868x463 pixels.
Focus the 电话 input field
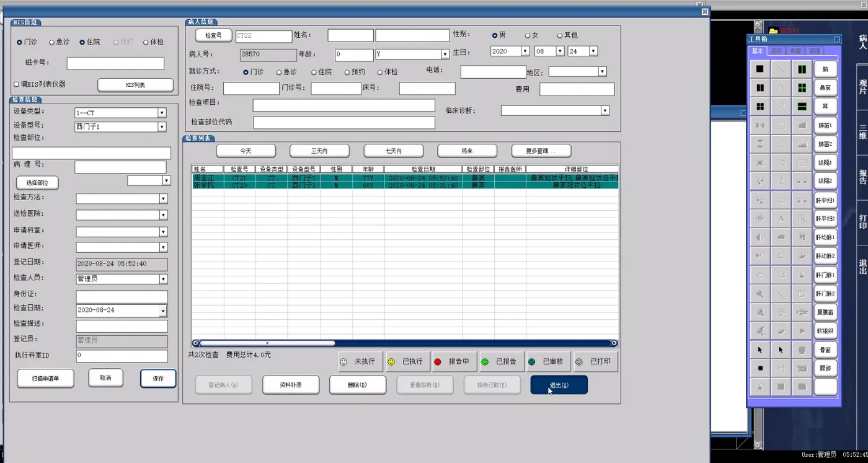pyautogui.click(x=493, y=72)
